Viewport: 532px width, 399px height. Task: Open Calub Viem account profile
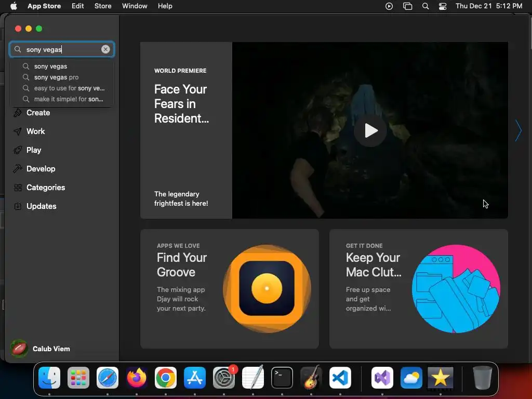point(41,349)
